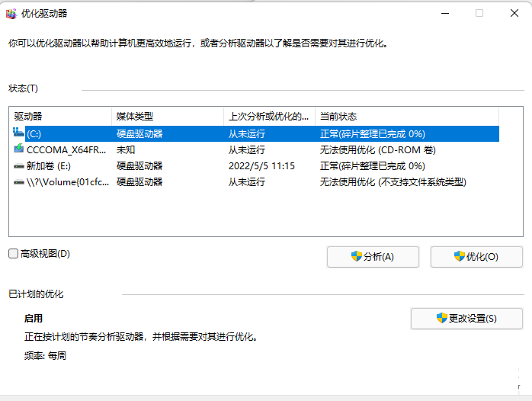Sort by the 当前状态 column header
The image size is (532, 401).
[x=407, y=117]
